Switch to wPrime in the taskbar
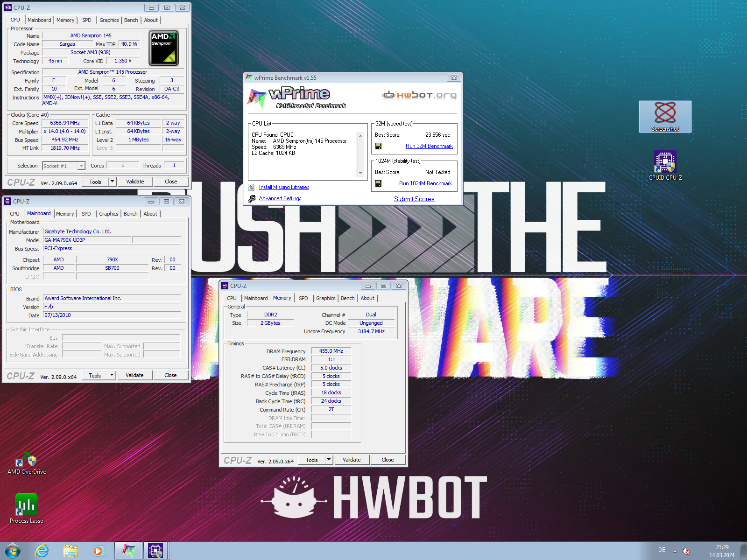 click(128, 551)
